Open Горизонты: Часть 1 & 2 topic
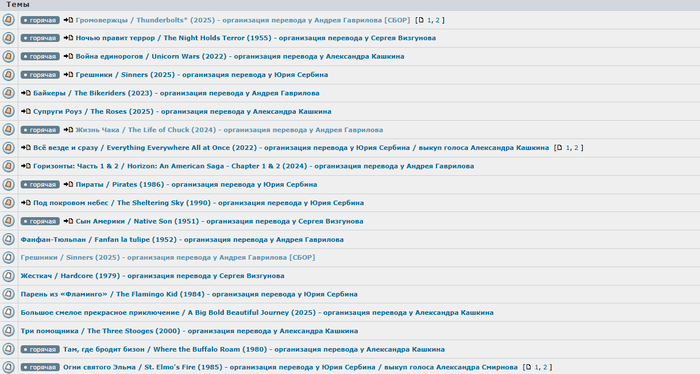Screen dimensions: 700x374 coord(254,166)
